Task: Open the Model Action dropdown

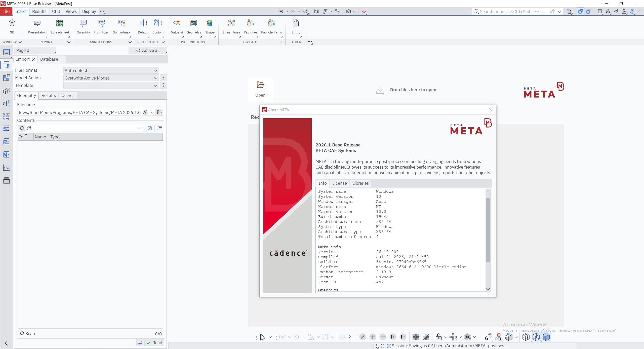Action: (111, 78)
